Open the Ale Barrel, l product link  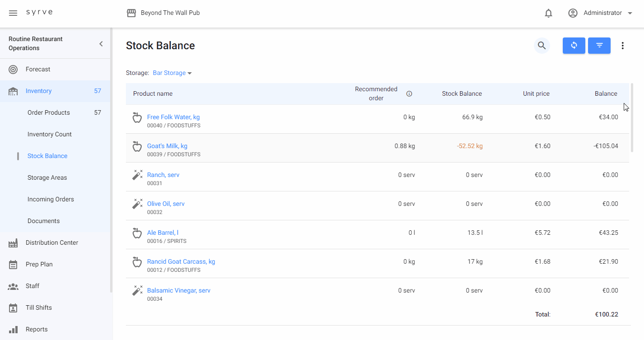coord(162,233)
